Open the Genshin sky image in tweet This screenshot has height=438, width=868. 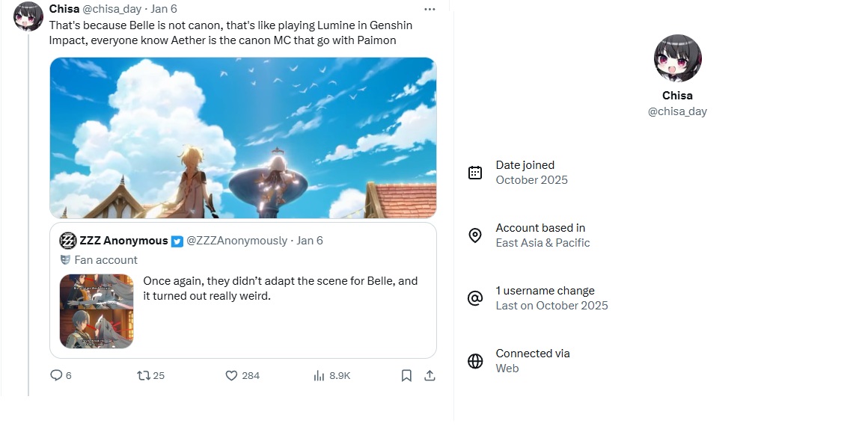tap(243, 138)
